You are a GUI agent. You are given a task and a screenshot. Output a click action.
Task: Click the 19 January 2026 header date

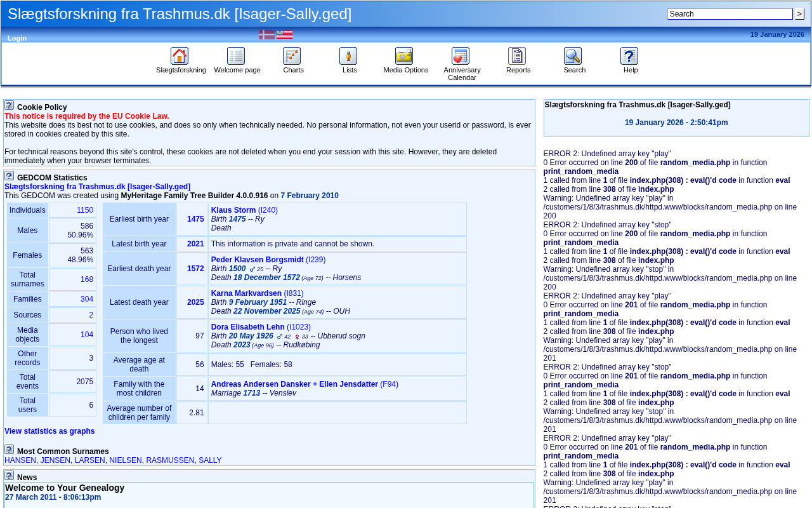pyautogui.click(x=777, y=34)
